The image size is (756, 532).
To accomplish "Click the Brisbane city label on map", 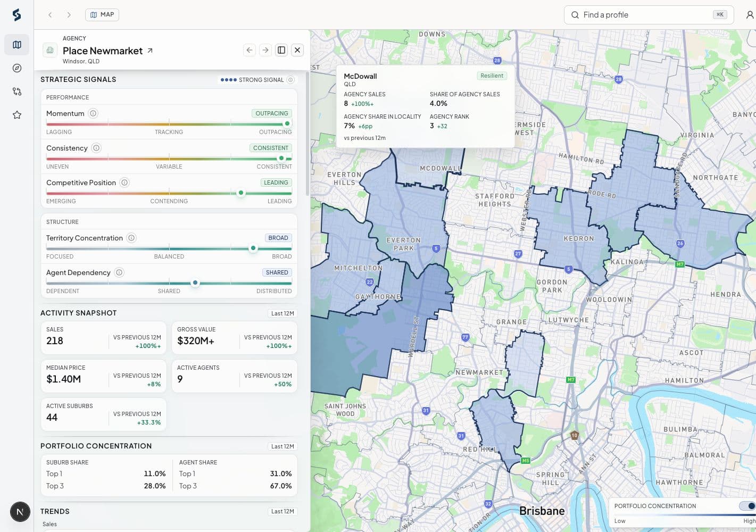I will pyautogui.click(x=542, y=511).
